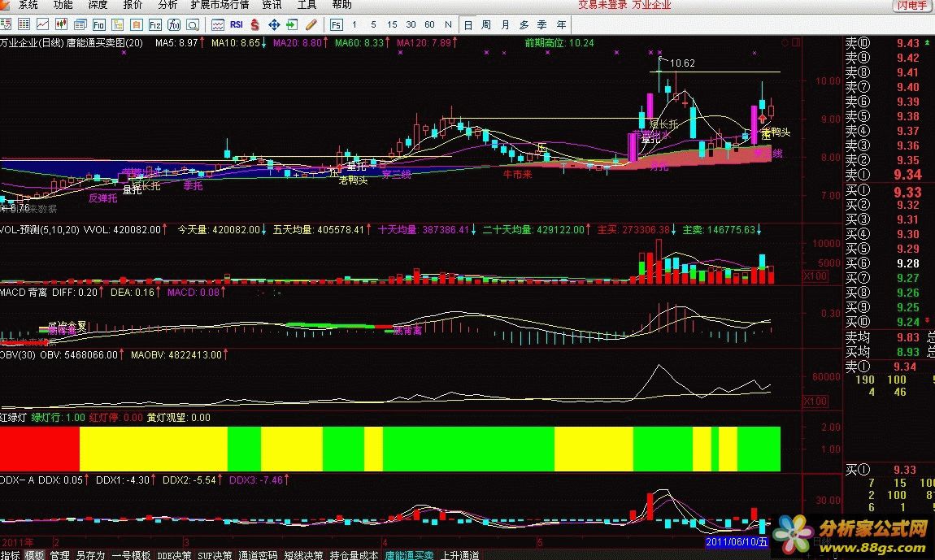Open the 深度 menu
The image size is (935, 560).
pyautogui.click(x=98, y=5)
